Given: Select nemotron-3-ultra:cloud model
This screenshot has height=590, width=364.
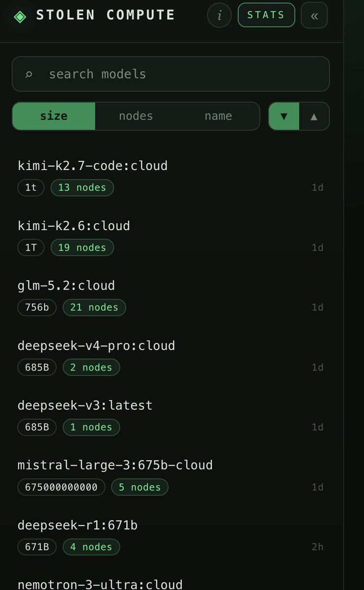Looking at the screenshot, I should [100, 584].
